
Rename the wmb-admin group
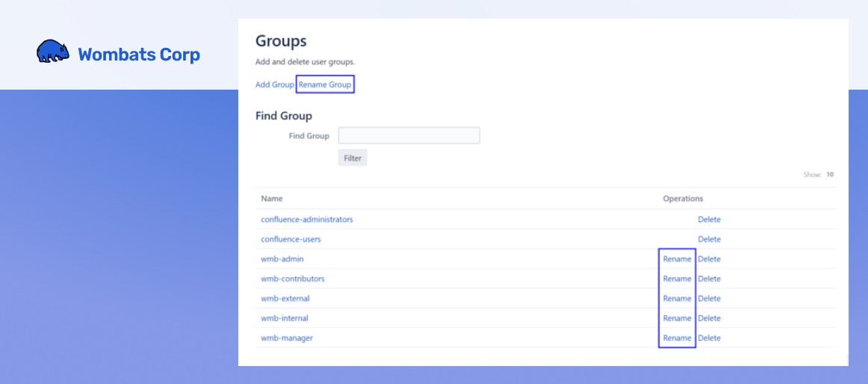677,259
